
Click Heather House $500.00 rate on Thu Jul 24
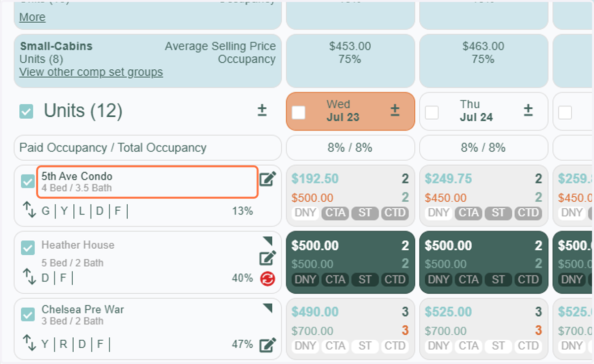[448, 246]
